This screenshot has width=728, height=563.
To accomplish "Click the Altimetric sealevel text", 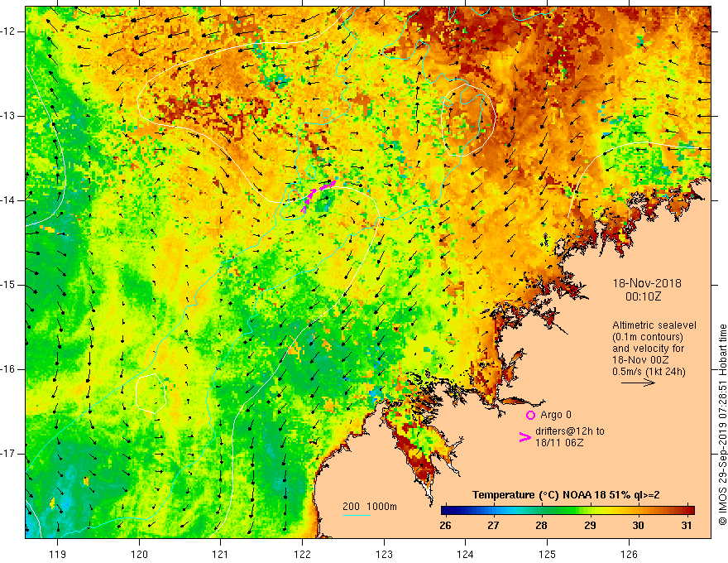I will click(654, 325).
